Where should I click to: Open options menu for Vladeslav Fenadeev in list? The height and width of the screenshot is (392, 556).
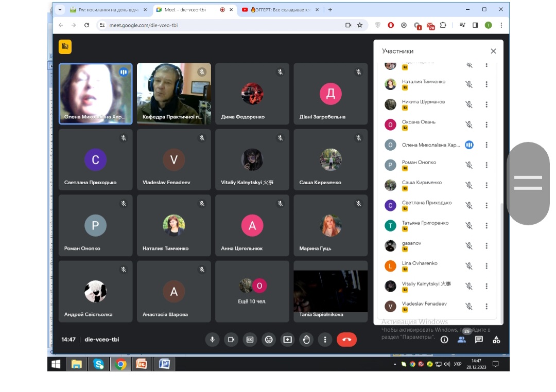tap(486, 307)
